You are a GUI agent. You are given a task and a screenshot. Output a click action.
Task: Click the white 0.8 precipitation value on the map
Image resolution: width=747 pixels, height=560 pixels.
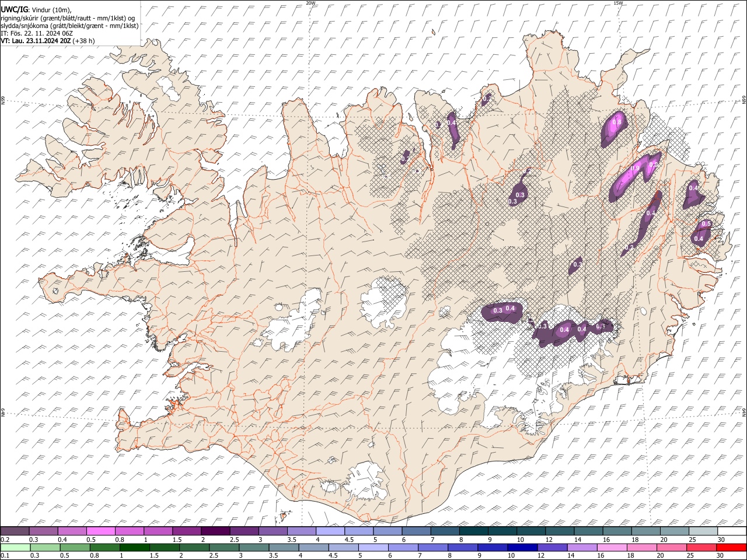pos(617,121)
